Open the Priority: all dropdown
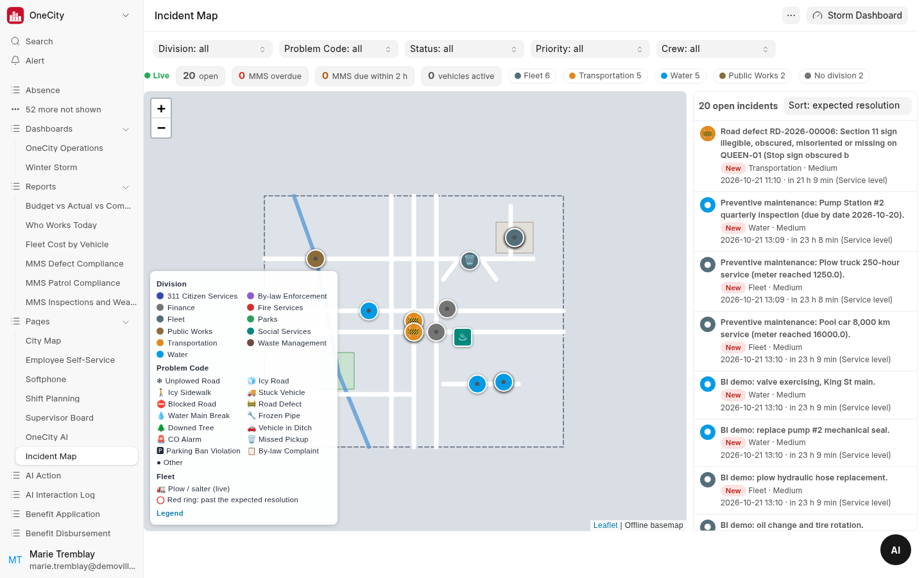 590,49
